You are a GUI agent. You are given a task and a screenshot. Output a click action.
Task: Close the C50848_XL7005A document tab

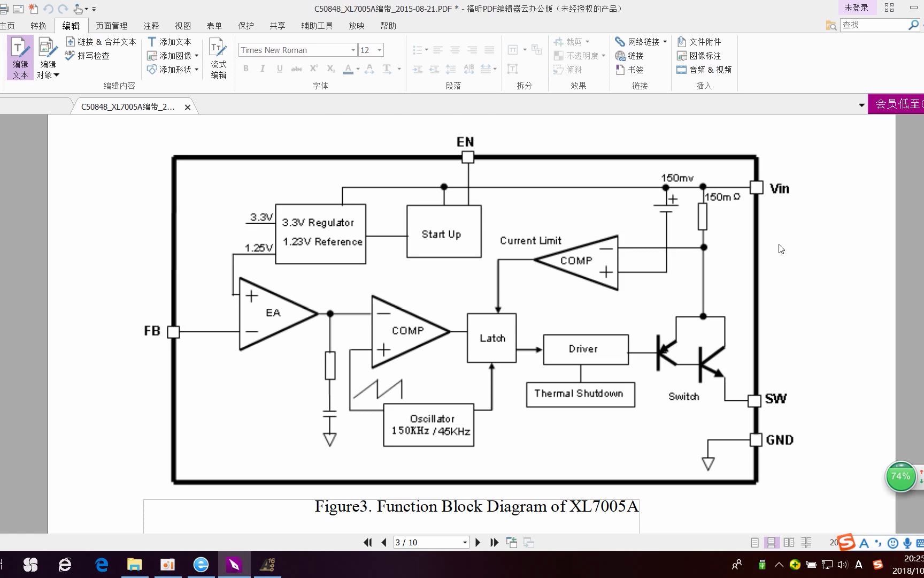click(188, 107)
